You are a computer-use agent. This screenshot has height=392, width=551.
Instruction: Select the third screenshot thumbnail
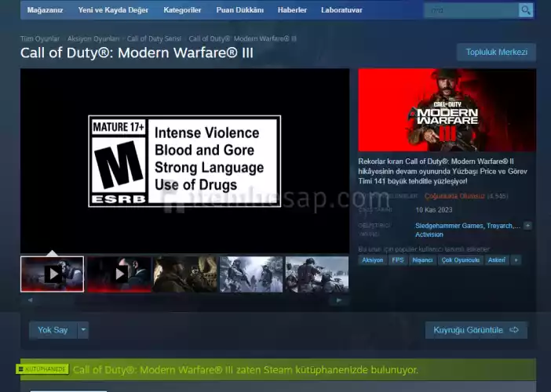click(185, 274)
